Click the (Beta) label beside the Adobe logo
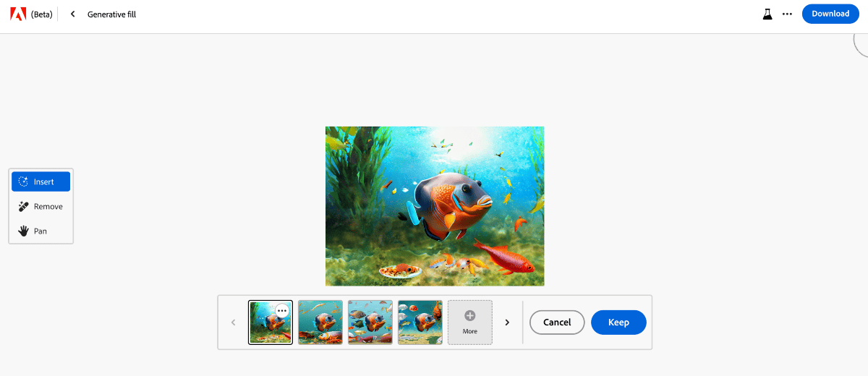The width and height of the screenshot is (868, 376). click(x=41, y=14)
